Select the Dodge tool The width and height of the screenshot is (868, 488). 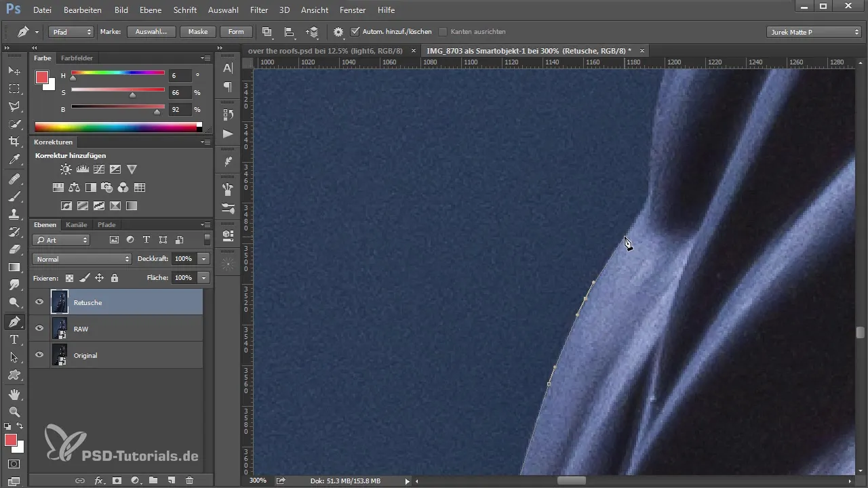click(x=14, y=303)
